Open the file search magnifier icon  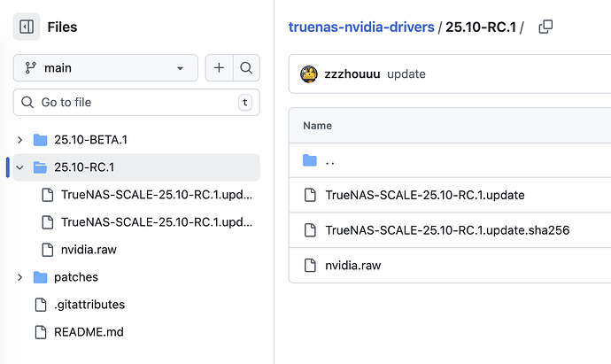tap(246, 67)
